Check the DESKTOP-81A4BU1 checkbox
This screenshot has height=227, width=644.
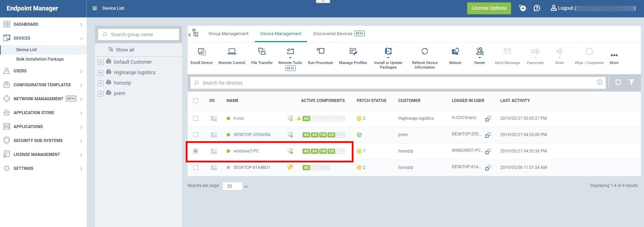(196, 167)
